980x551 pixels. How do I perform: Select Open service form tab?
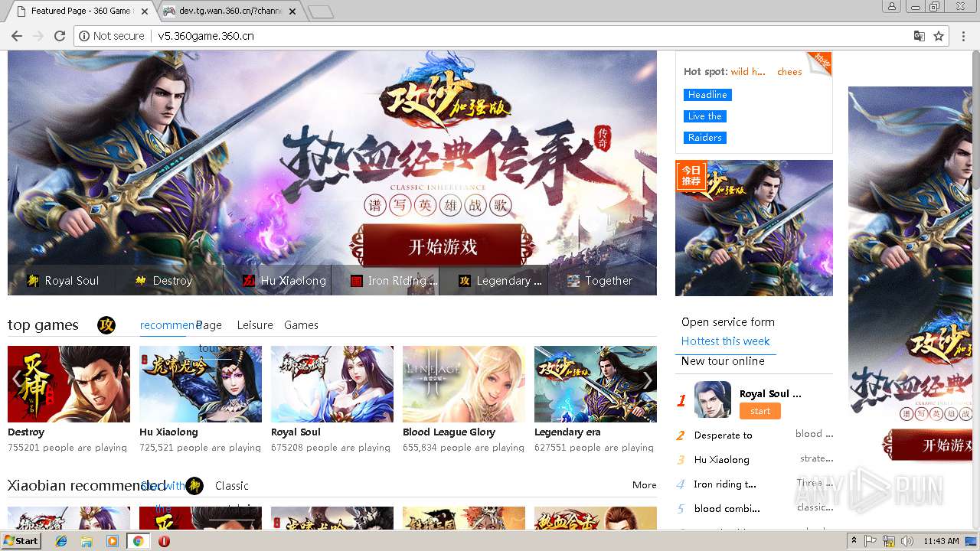point(728,322)
